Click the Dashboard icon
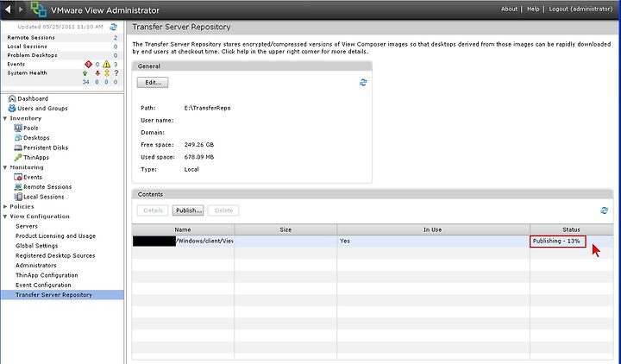 [12, 98]
